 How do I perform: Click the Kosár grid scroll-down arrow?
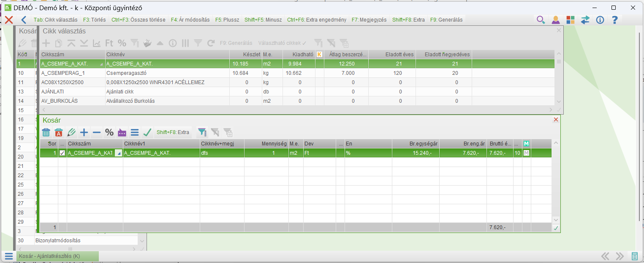(x=556, y=220)
